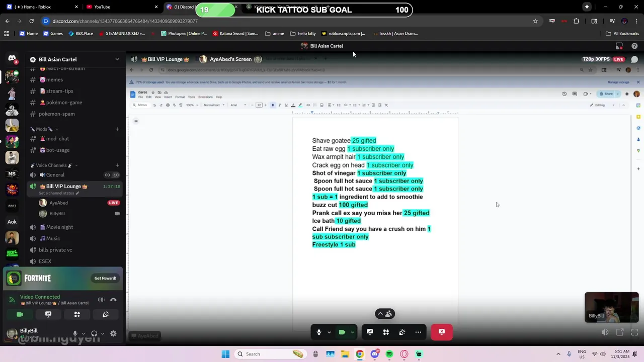644x362 pixels.
Task: Launch activity from Video Connected panel
Action: pos(77,314)
